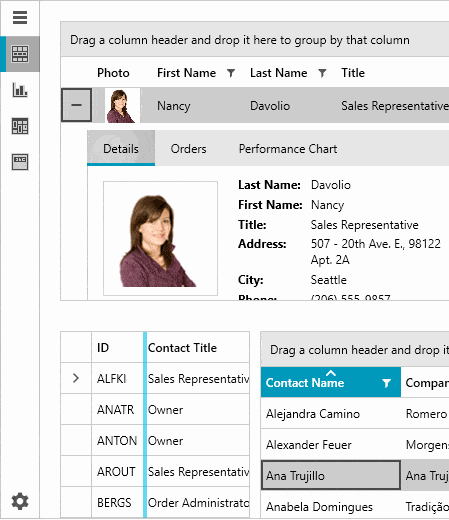The width and height of the screenshot is (449, 520).
Task: Select the Sales Representative title cell in Nancy's row
Action: pyautogui.click(x=395, y=106)
